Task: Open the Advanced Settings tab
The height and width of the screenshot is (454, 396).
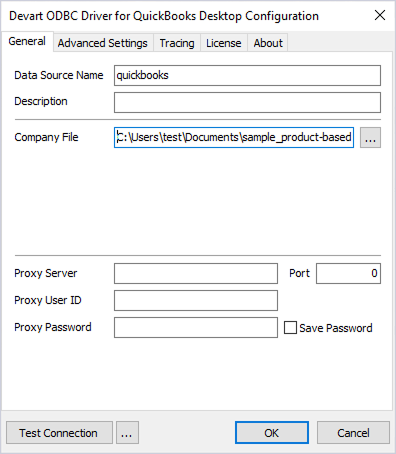Action: (103, 43)
